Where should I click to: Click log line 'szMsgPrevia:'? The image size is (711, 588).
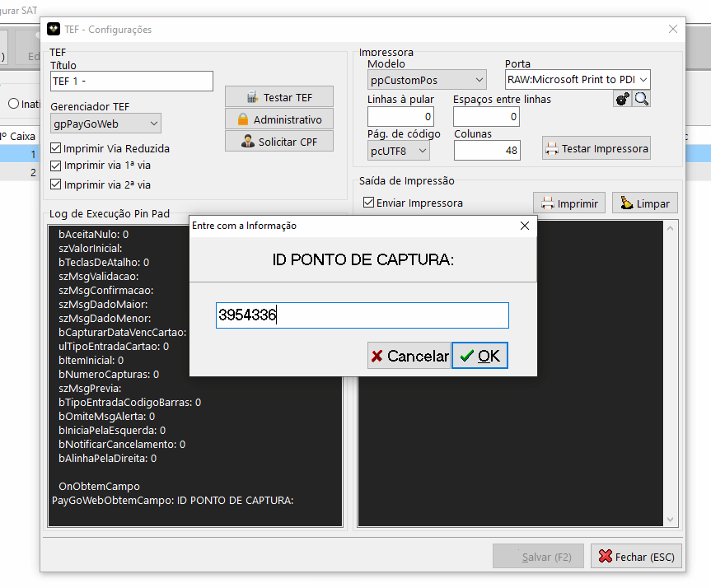click(90, 389)
